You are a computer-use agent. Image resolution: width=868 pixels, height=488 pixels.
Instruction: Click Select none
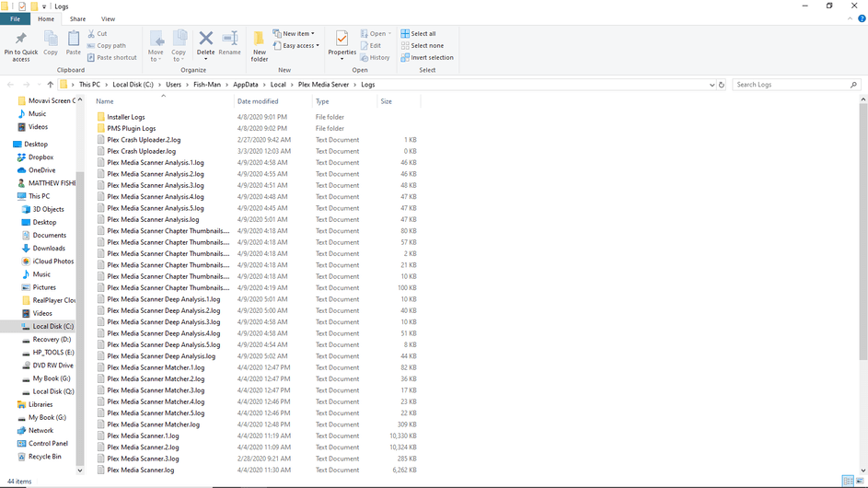[x=422, y=45]
